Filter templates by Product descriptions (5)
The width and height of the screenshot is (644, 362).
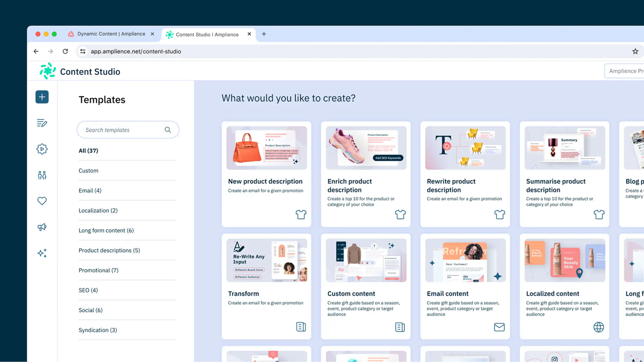[x=109, y=250]
